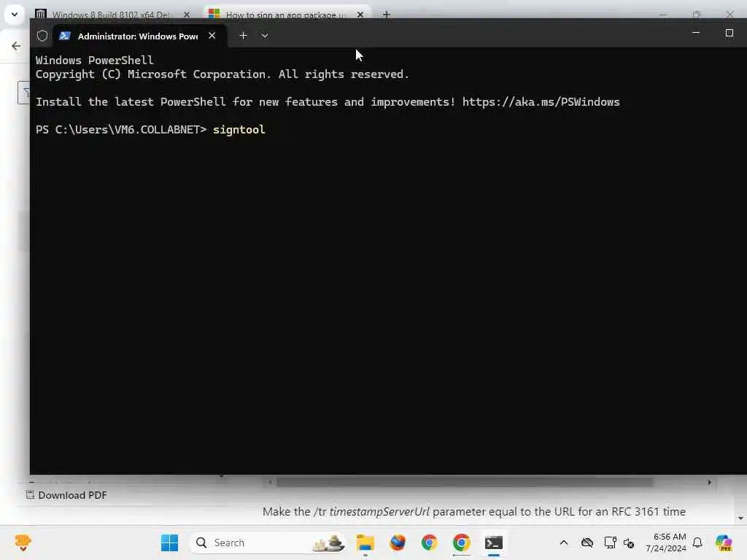
Task: Go back in the browser
Action: pyautogui.click(x=16, y=46)
